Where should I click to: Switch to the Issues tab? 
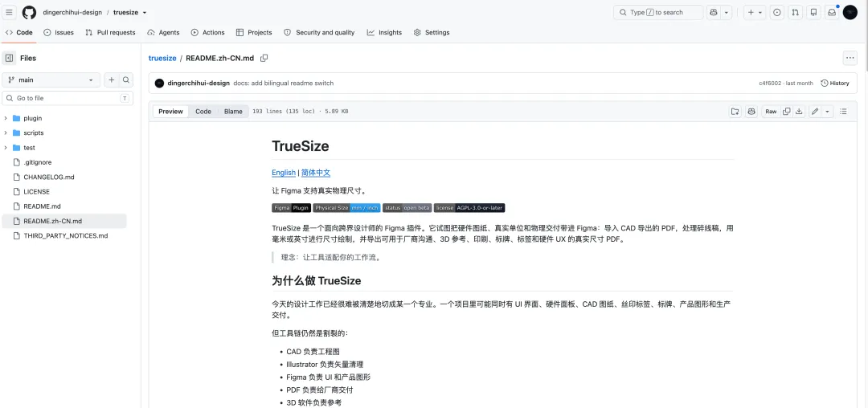pos(59,33)
